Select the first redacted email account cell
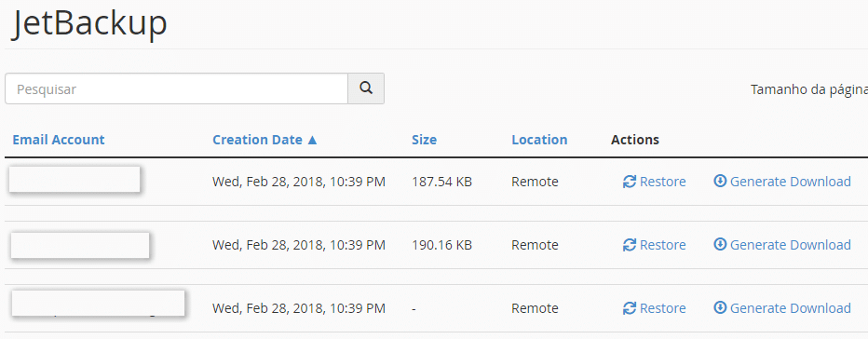This screenshot has height=339, width=868. coord(75,180)
